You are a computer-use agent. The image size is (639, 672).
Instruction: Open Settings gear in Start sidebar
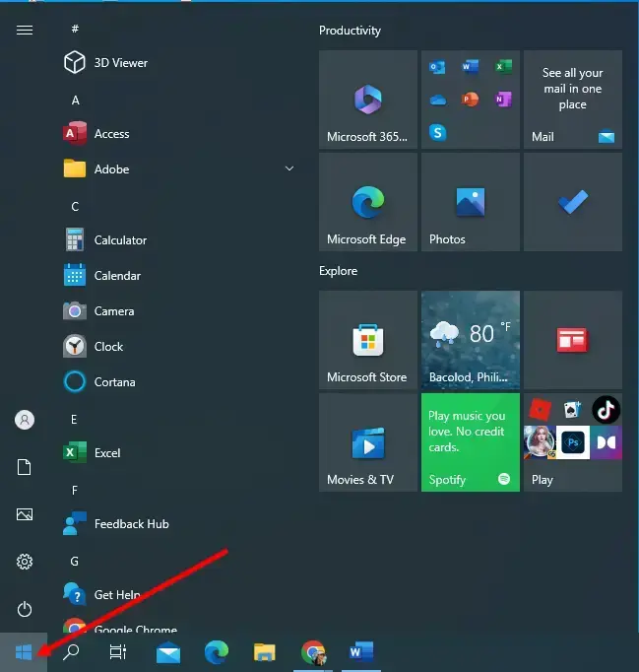pos(25,562)
